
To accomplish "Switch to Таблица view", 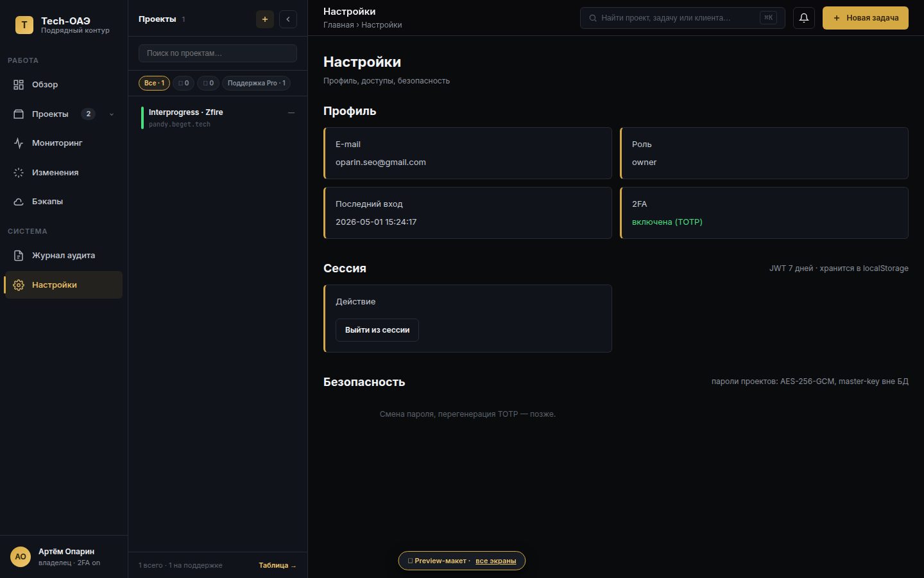I will [277, 566].
